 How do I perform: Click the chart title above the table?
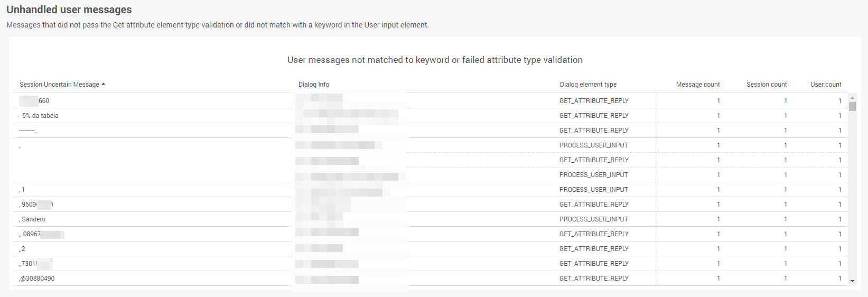(x=435, y=60)
